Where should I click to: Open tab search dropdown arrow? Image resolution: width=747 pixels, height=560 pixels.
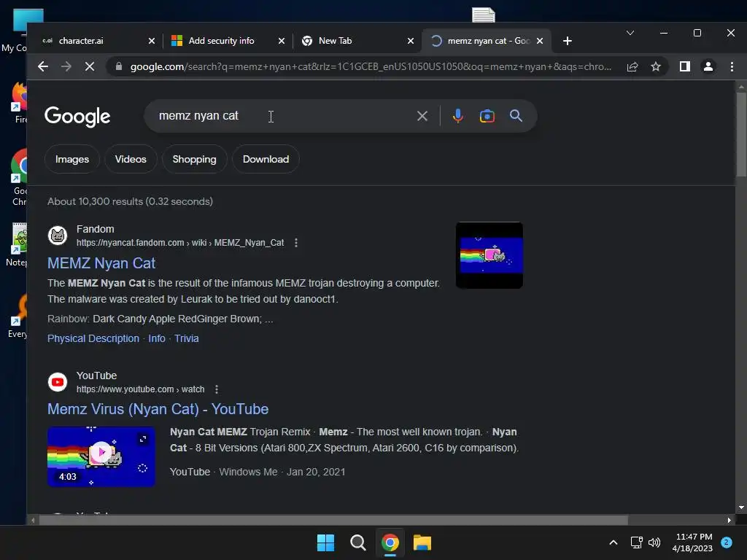(630, 33)
